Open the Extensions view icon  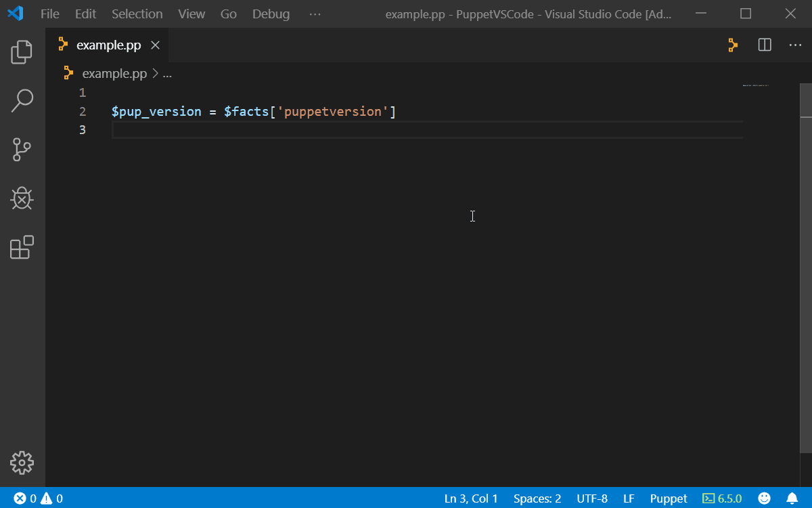(x=22, y=247)
